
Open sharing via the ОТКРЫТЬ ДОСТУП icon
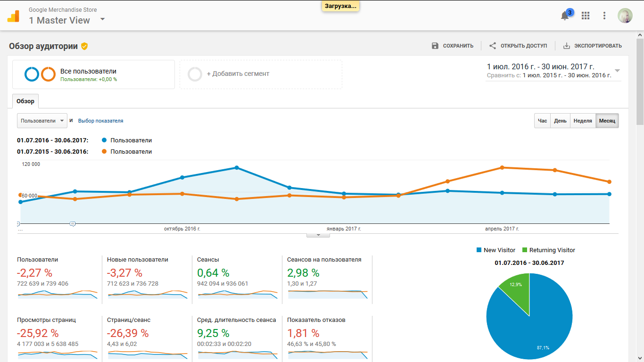[x=492, y=45]
